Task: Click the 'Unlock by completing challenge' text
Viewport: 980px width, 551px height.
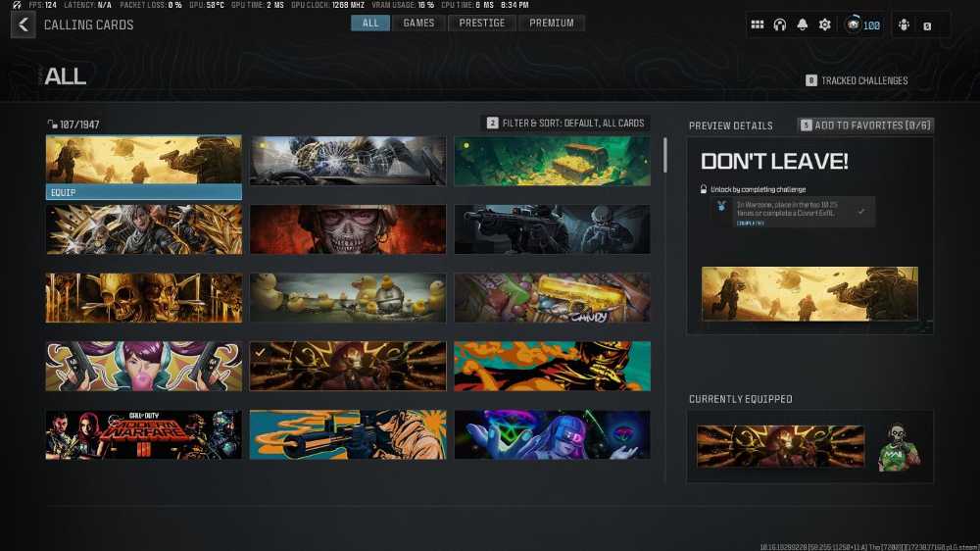Action: tap(759, 189)
